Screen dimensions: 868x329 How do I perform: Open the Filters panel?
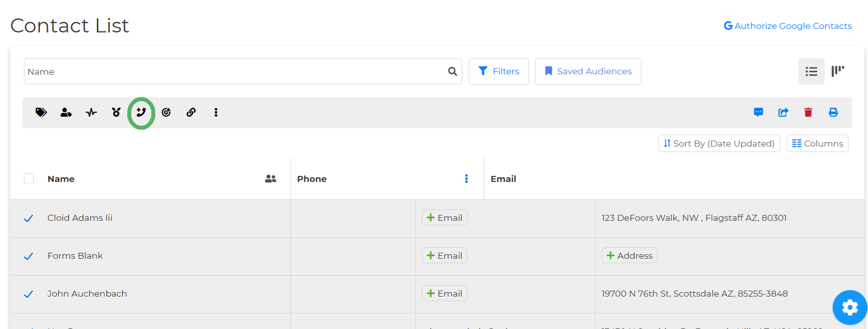tap(499, 71)
